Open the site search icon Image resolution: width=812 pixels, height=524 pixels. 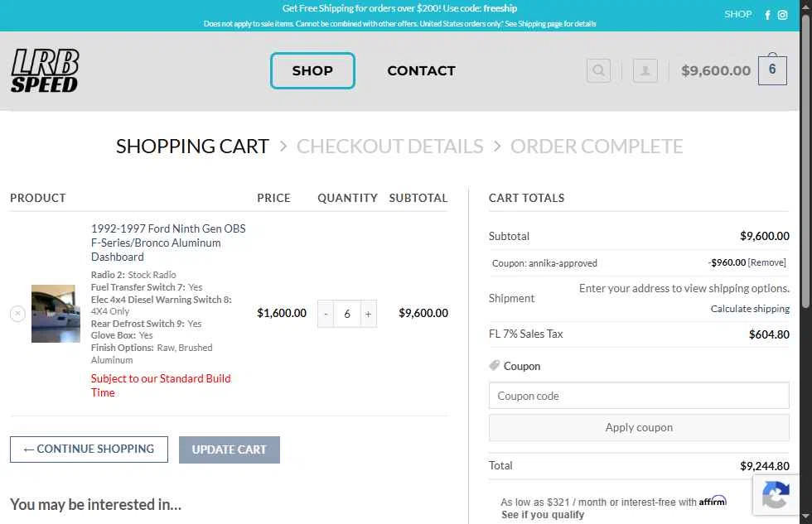coord(598,70)
